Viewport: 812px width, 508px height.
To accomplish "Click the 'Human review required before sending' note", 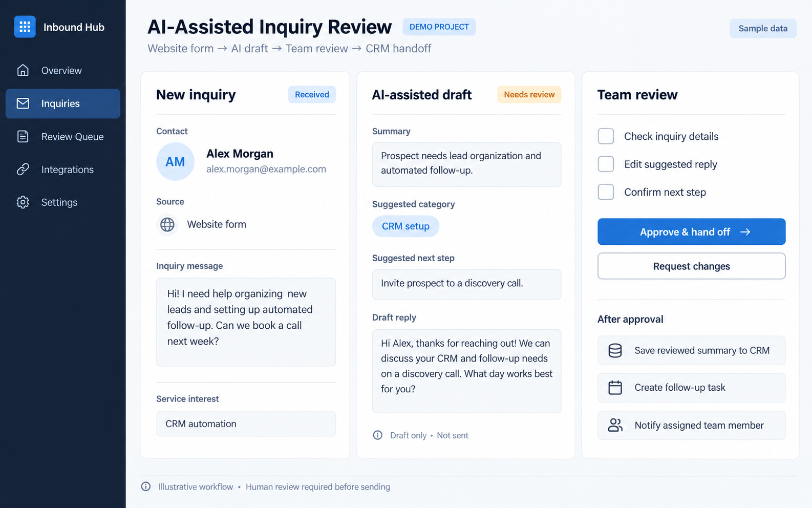I will pos(318,487).
